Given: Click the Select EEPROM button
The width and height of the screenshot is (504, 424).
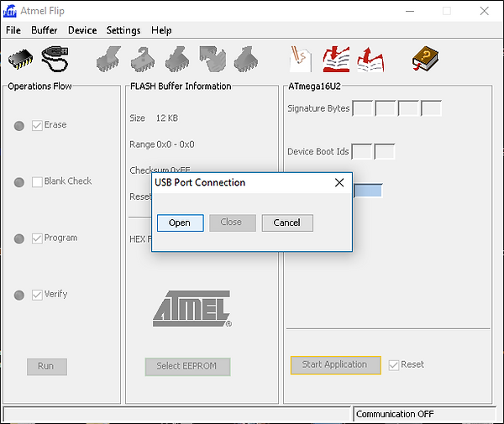Looking at the screenshot, I should coord(187,367).
